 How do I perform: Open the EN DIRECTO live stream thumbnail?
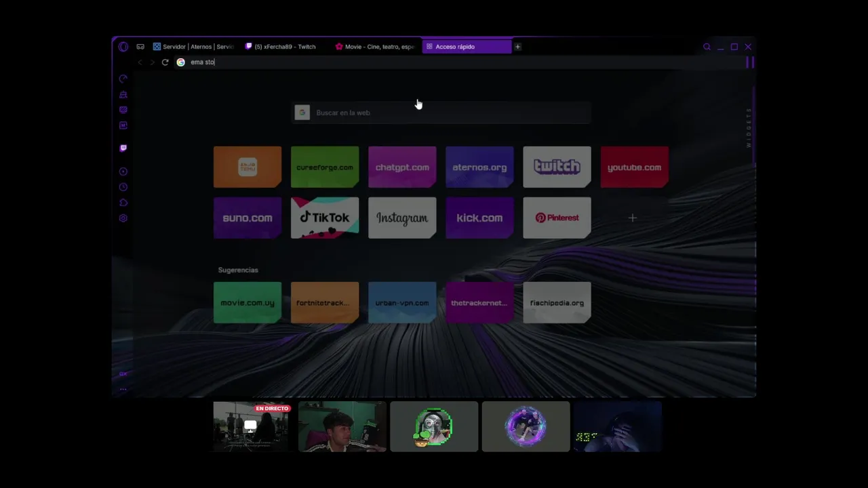[x=251, y=426]
